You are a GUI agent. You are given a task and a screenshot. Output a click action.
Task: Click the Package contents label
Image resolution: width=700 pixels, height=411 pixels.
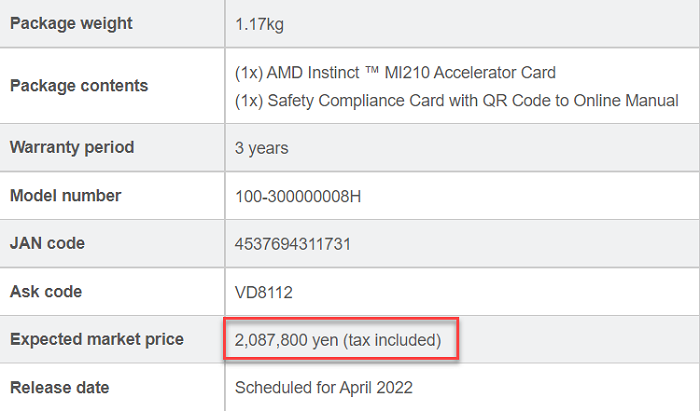(79, 86)
